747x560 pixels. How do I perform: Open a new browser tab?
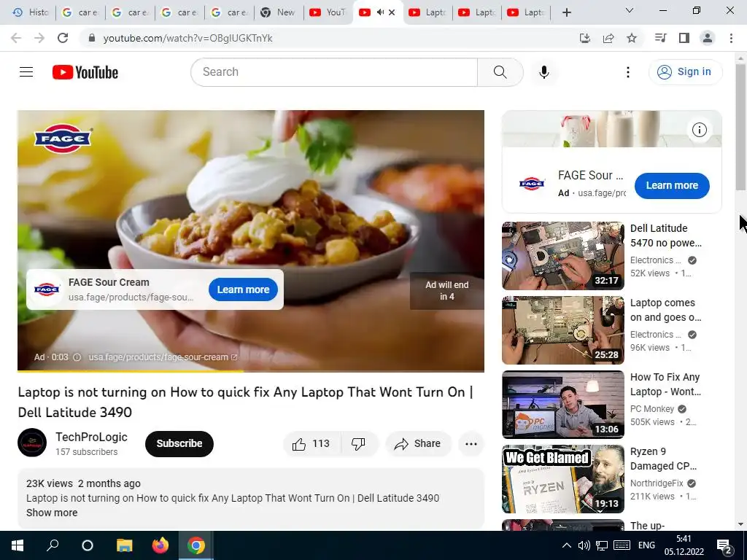tap(566, 12)
